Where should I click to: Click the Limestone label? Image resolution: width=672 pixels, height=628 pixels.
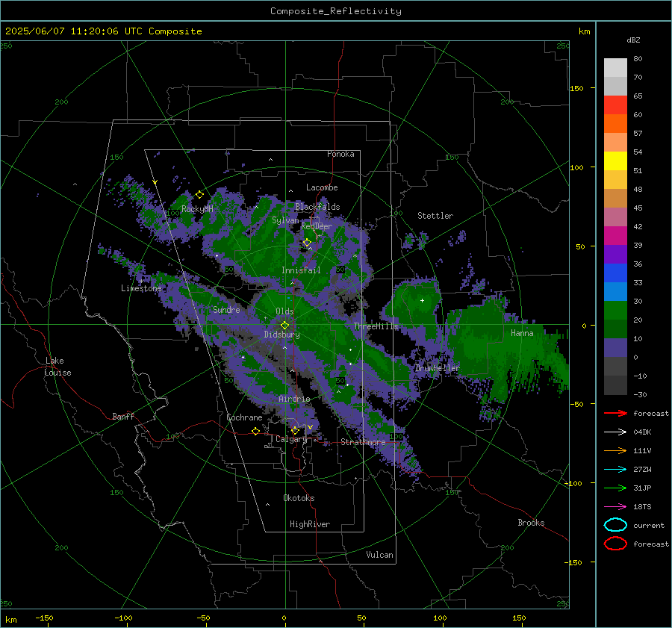point(141,288)
